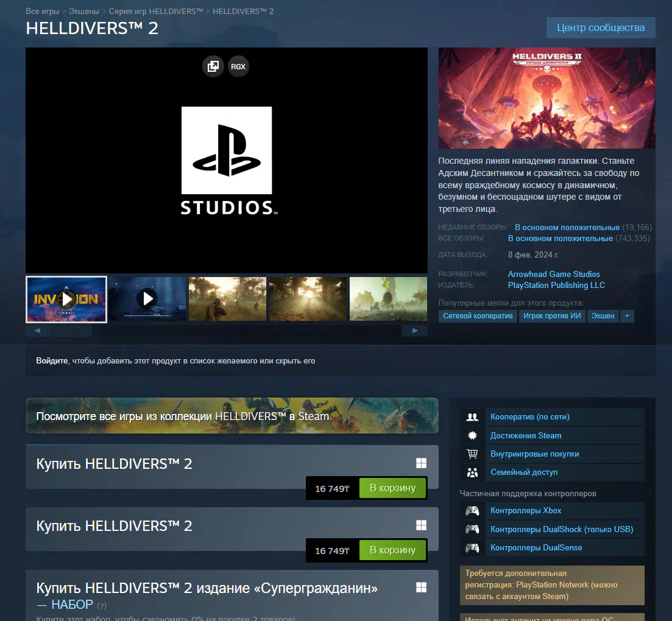
Task: Add first HELLDIVERS 2 to cart
Action: click(x=392, y=488)
